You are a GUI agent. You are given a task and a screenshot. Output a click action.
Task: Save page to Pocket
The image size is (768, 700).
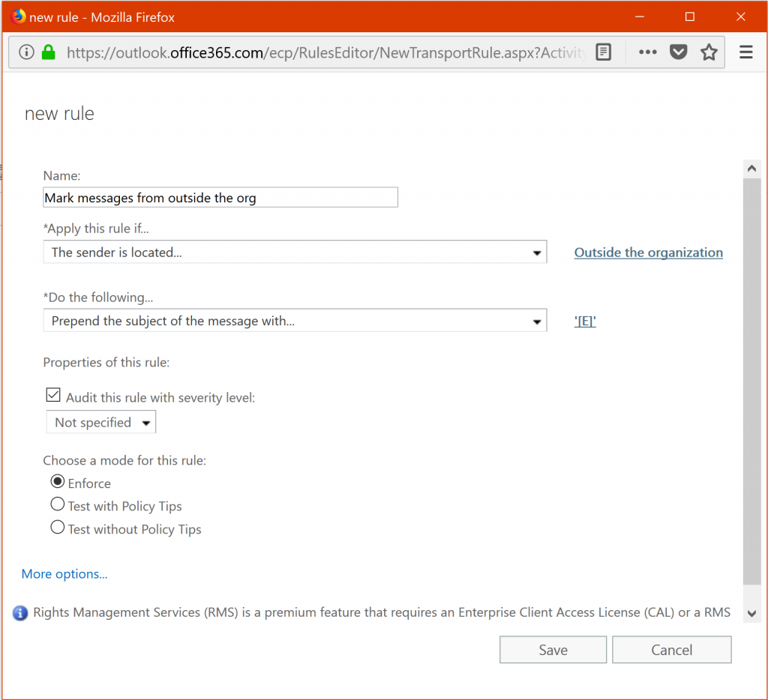(678, 52)
